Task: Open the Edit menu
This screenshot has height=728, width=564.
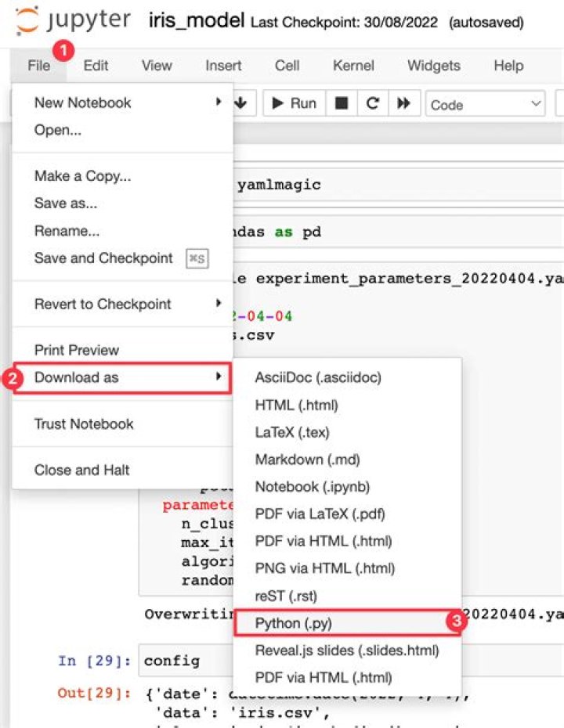Action: tap(96, 66)
